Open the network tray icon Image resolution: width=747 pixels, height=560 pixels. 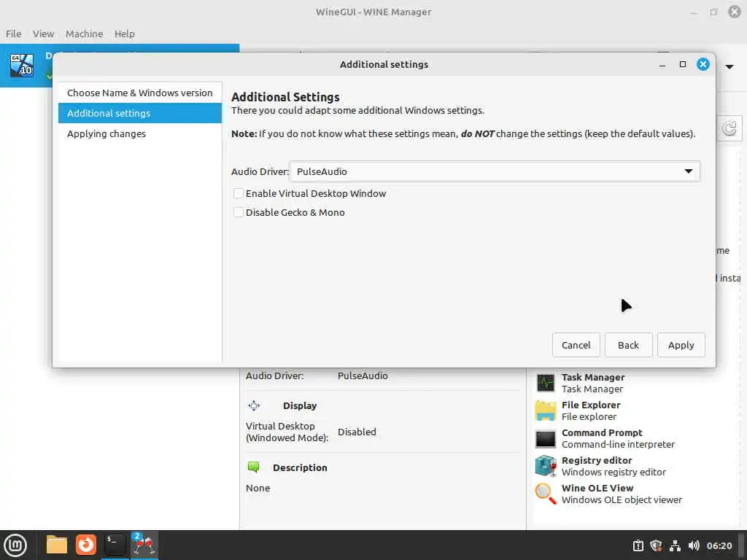click(675, 545)
